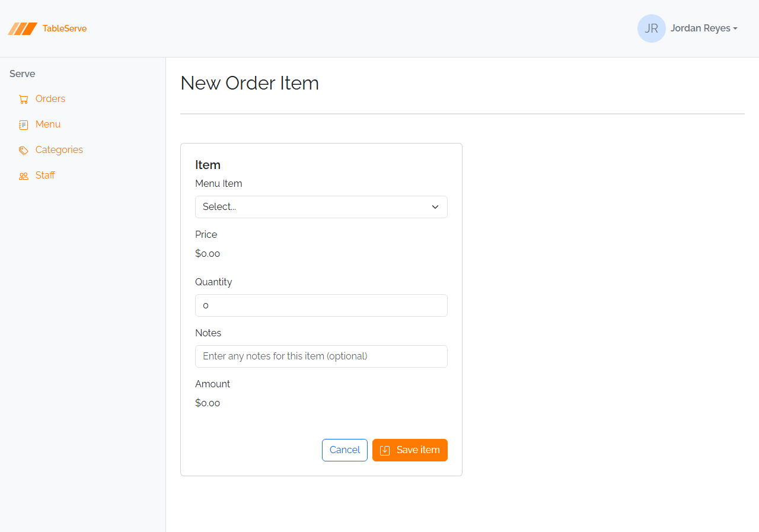Expand the Jordan Reyes user menu

pos(704,28)
